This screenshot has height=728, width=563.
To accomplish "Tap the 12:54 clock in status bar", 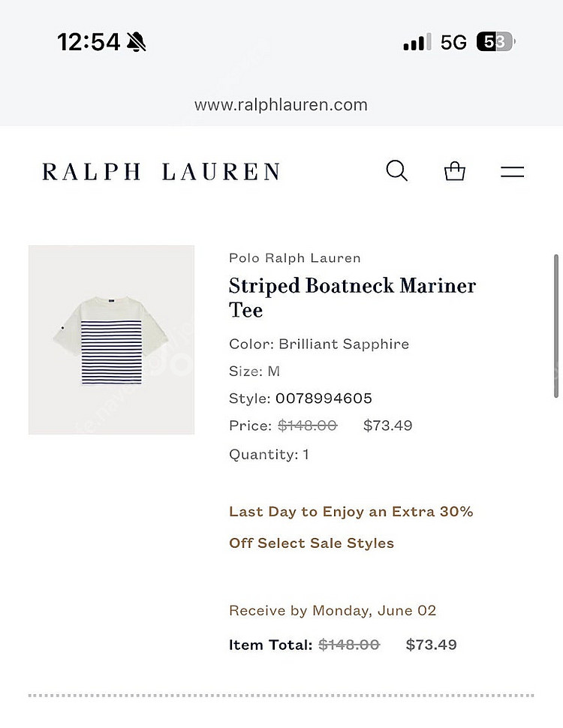I will coord(89,42).
